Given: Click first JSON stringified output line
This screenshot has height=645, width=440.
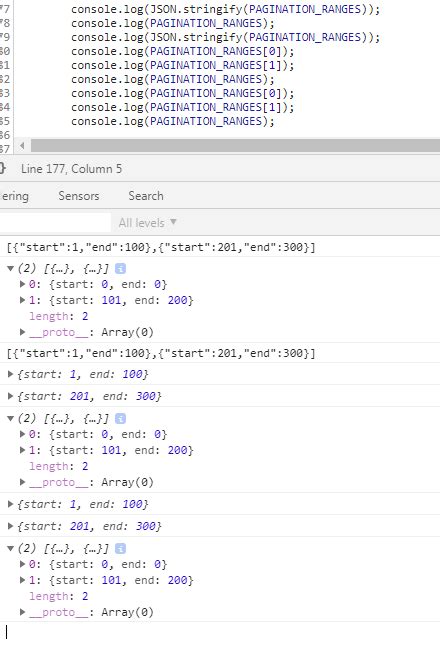Looking at the screenshot, I should click(161, 247).
